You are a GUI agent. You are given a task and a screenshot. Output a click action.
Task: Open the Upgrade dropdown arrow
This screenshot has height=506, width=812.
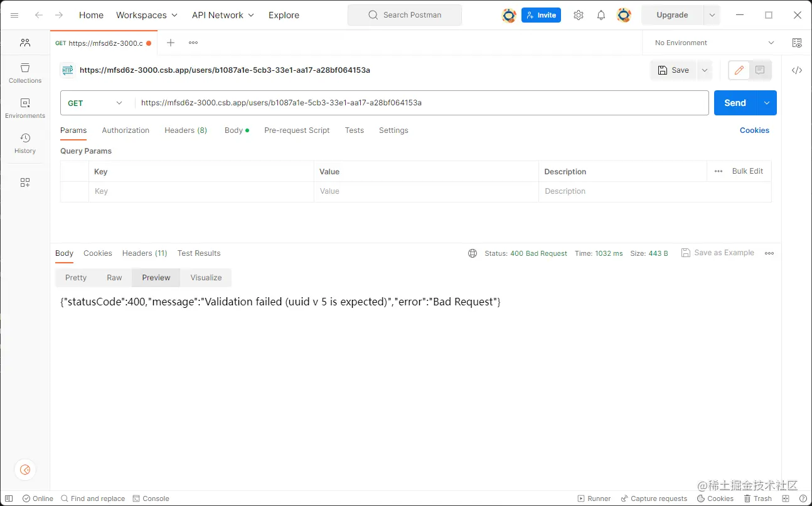[x=712, y=15]
